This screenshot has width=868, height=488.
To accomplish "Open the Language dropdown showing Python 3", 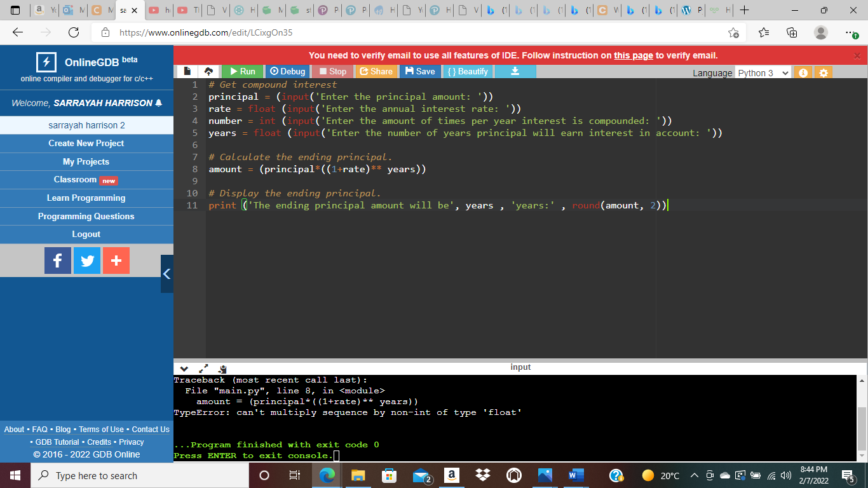I will [x=762, y=72].
